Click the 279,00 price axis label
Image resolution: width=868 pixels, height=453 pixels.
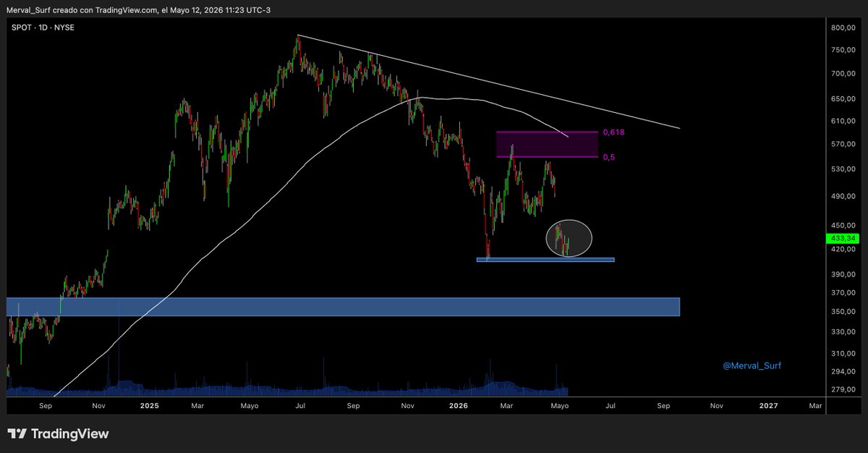(843, 391)
